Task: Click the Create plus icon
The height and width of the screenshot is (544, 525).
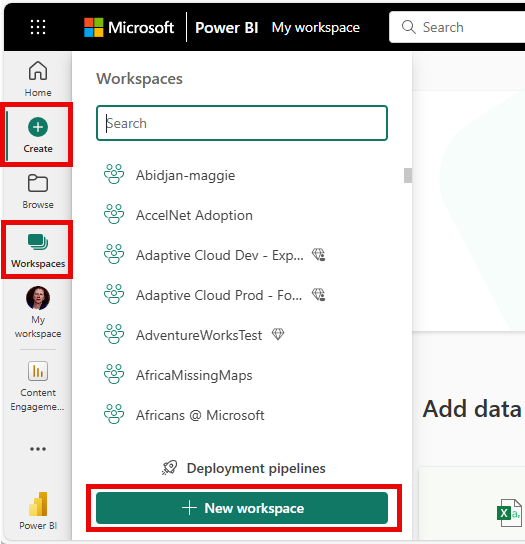Action: point(38,127)
